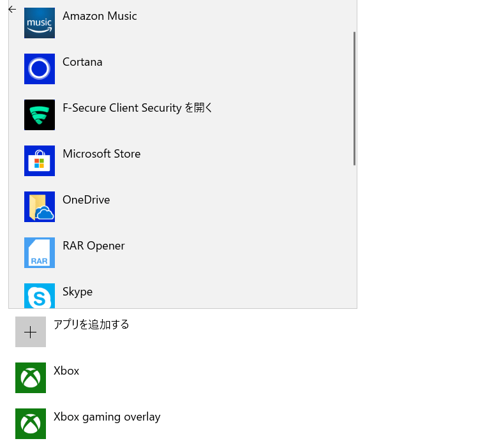Screen dimensions: 492x448
Task: Select the RAR Opener icon
Action: tap(40, 253)
